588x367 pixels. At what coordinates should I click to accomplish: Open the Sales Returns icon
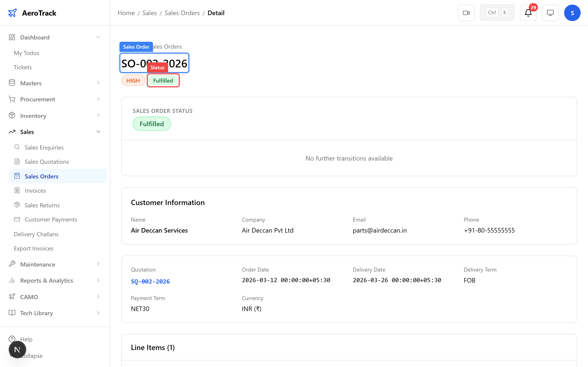[17, 205]
